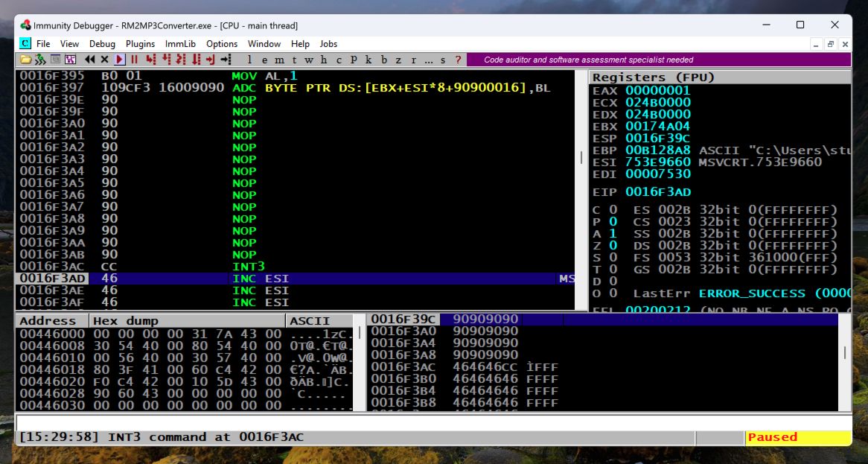Screen dimensions: 868x464
Task: Click the command input bar
Action: (433, 423)
